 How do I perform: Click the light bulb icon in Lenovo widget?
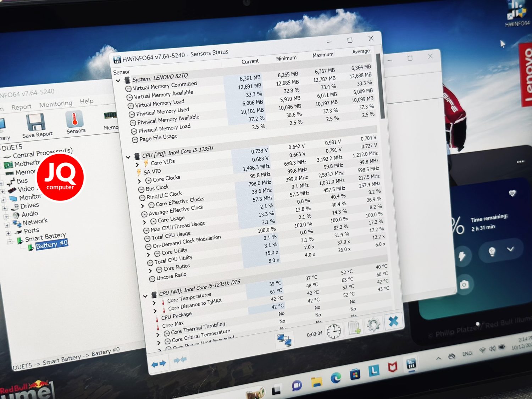click(492, 251)
